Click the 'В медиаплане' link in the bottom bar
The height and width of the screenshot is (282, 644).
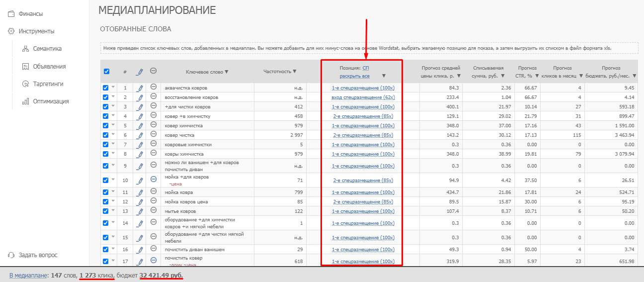[27, 275]
